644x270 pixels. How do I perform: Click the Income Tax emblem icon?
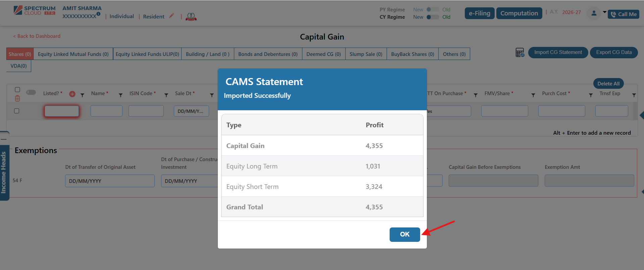point(191,16)
